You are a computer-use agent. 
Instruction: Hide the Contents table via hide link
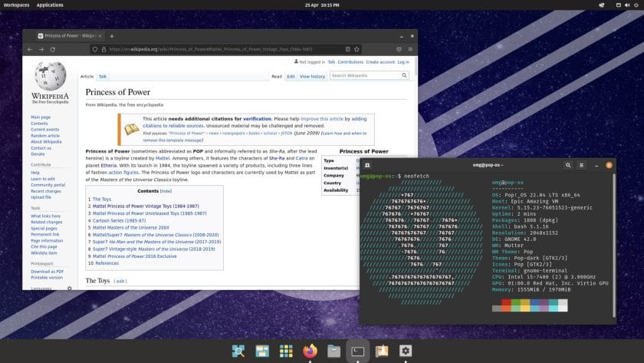(166, 191)
